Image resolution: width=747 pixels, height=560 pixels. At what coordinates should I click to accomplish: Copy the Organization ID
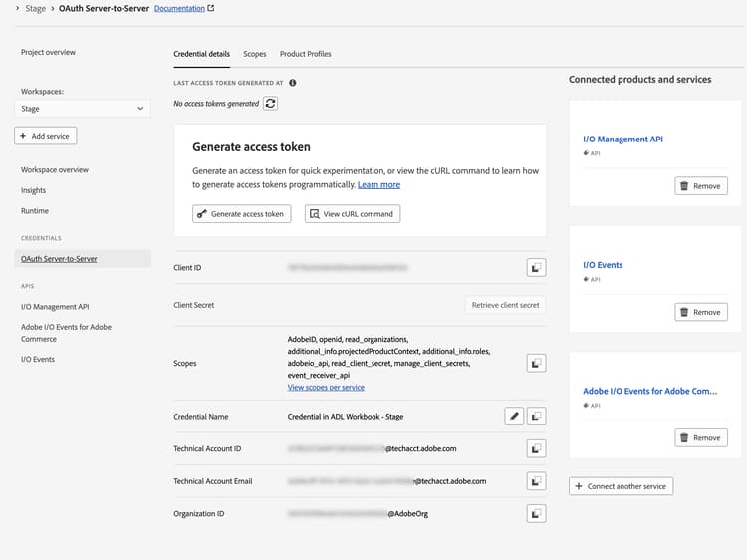click(x=536, y=513)
